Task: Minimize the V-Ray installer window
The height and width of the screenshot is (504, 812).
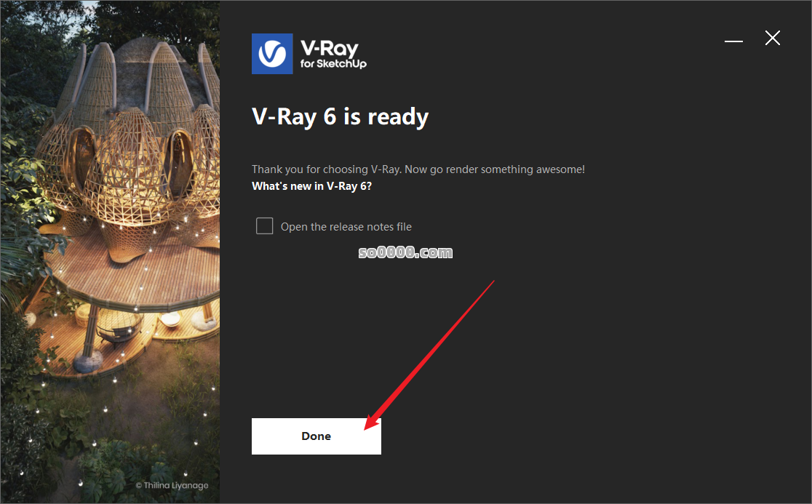Action: (x=733, y=41)
